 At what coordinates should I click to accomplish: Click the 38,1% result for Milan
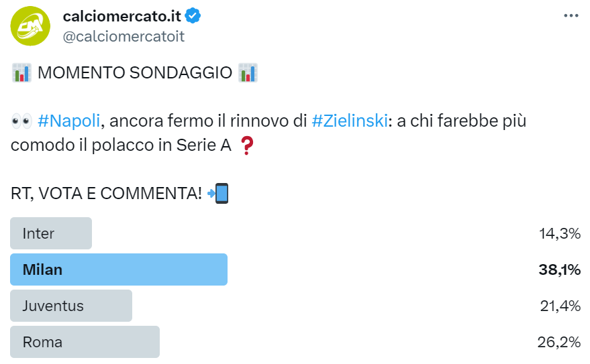point(559,269)
